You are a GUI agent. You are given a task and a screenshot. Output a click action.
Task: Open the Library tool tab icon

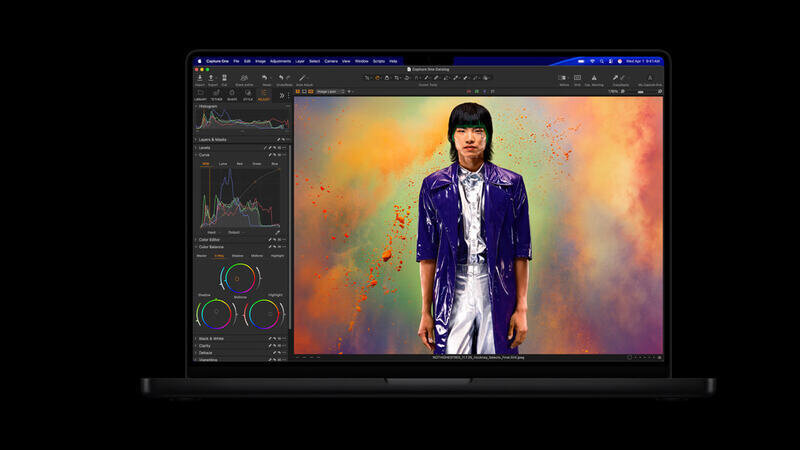[200, 93]
